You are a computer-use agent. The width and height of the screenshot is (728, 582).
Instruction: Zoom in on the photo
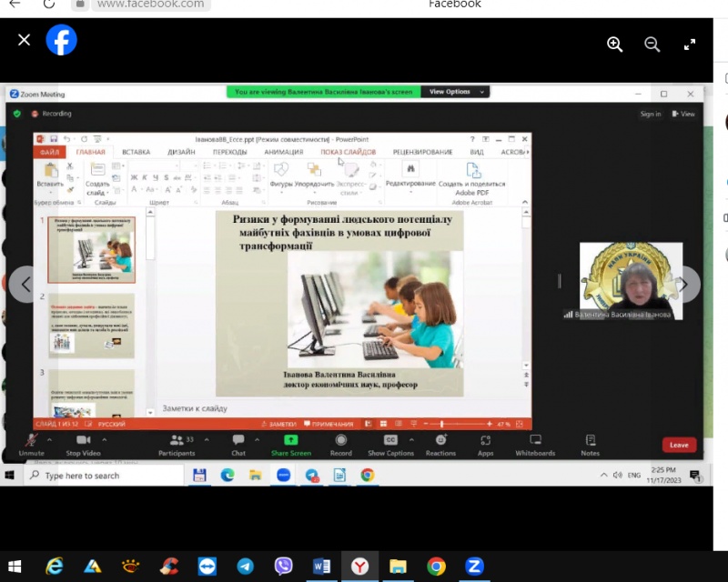click(x=614, y=44)
